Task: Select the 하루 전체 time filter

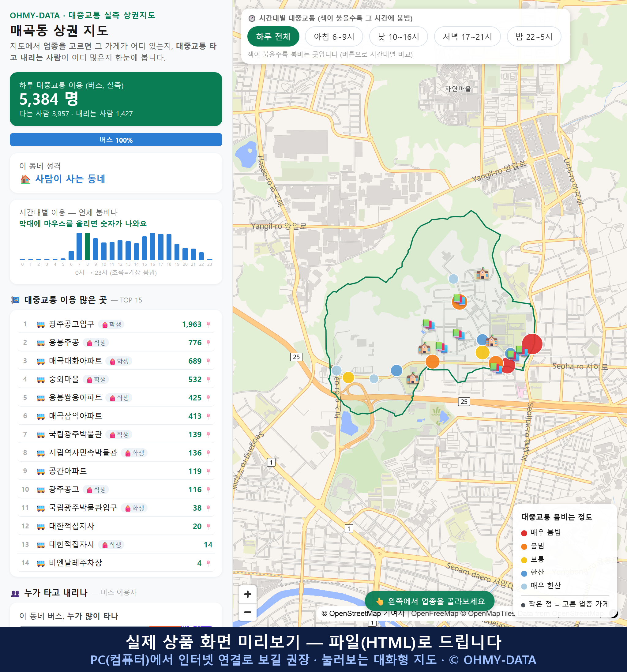Action: pyautogui.click(x=273, y=36)
